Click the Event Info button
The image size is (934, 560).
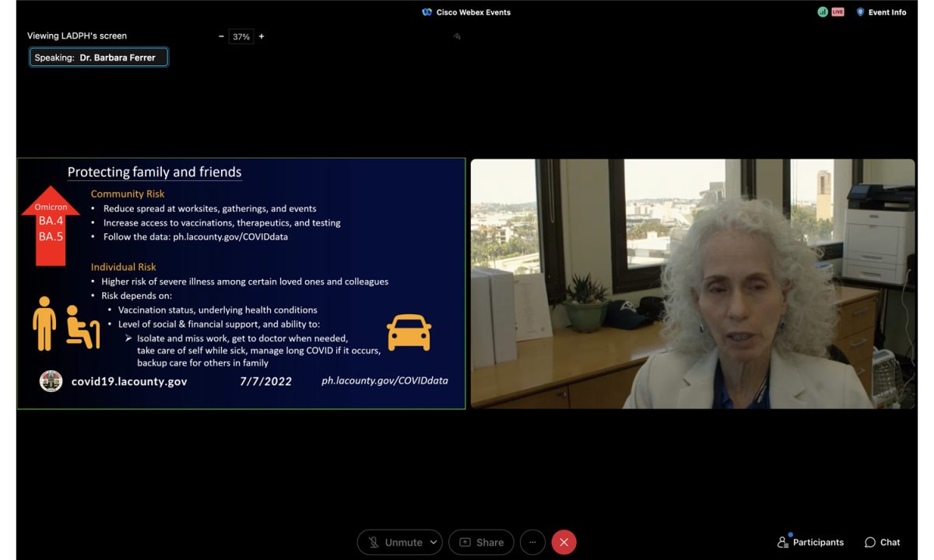pyautogui.click(x=881, y=12)
